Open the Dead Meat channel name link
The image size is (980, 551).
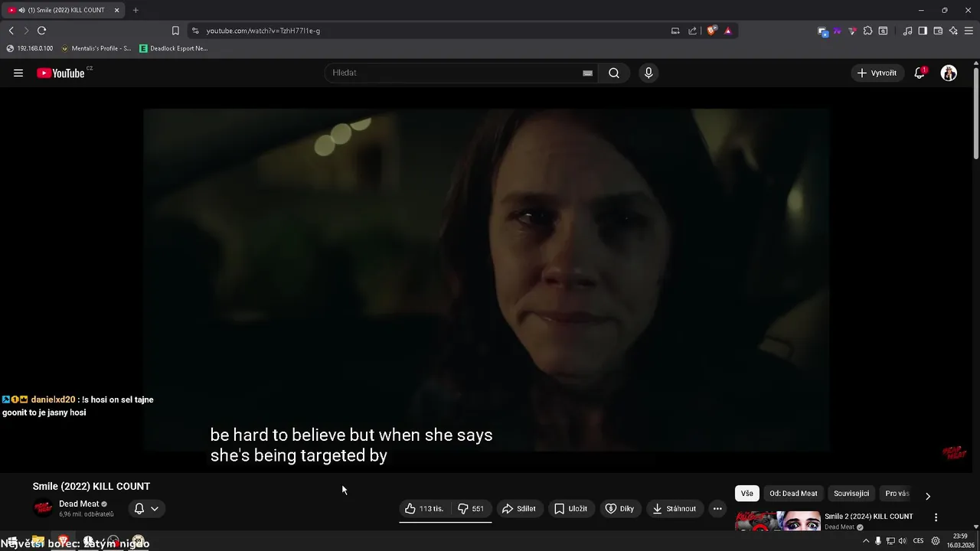(x=79, y=504)
